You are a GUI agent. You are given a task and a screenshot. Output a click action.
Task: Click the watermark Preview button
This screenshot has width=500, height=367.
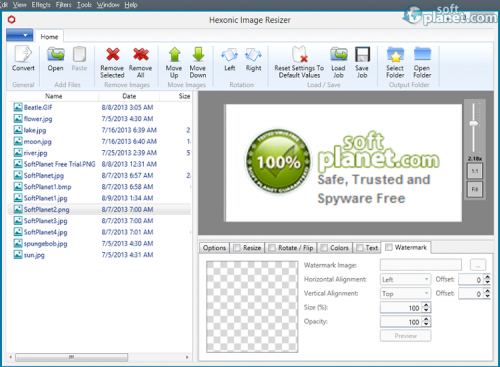pyautogui.click(x=405, y=336)
